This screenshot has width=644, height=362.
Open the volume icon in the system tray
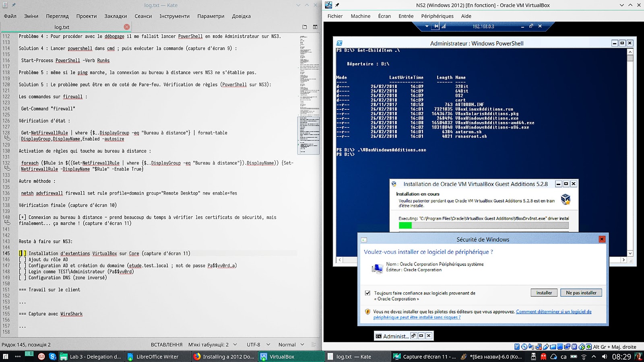click(x=604, y=357)
